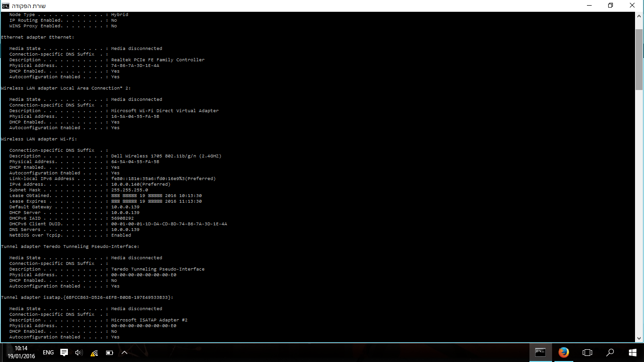644x362 pixels.
Task: Click 'Realtek PCIe FE Family Controller' text
Action: click(158, 60)
